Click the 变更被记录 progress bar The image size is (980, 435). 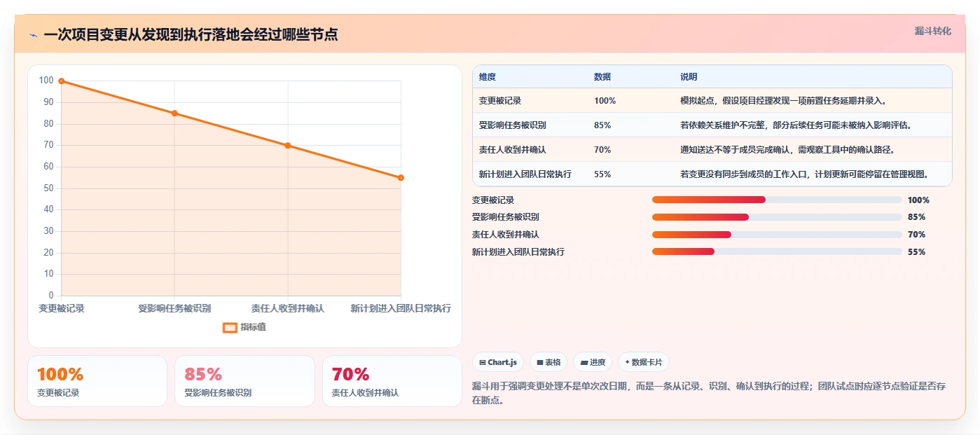click(x=777, y=200)
